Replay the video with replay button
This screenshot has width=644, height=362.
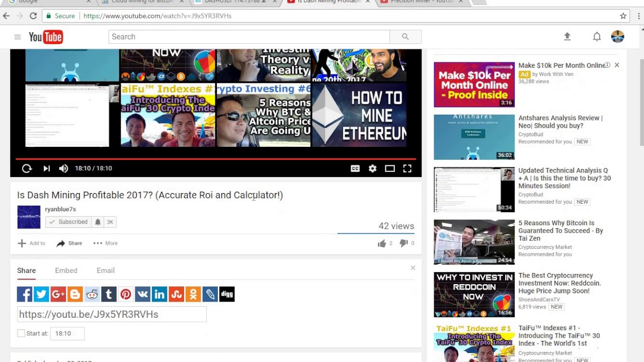point(27,168)
